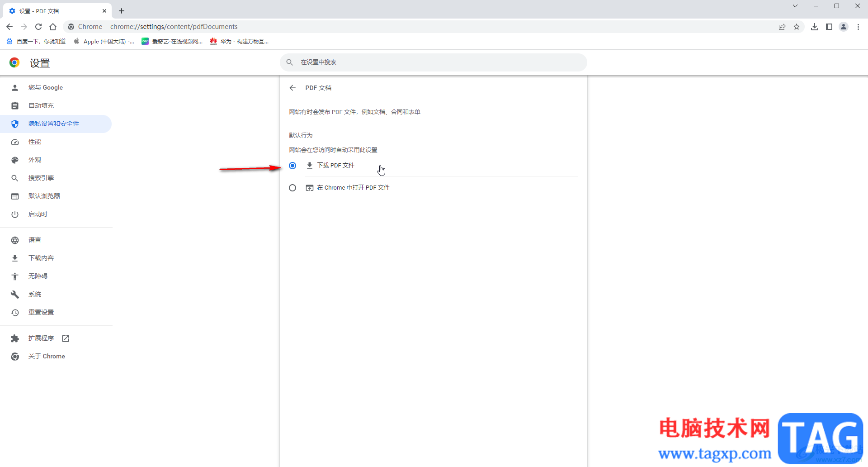
Task: Select 在 Chrome 中打开 PDF 文件 radio button
Action: click(292, 188)
